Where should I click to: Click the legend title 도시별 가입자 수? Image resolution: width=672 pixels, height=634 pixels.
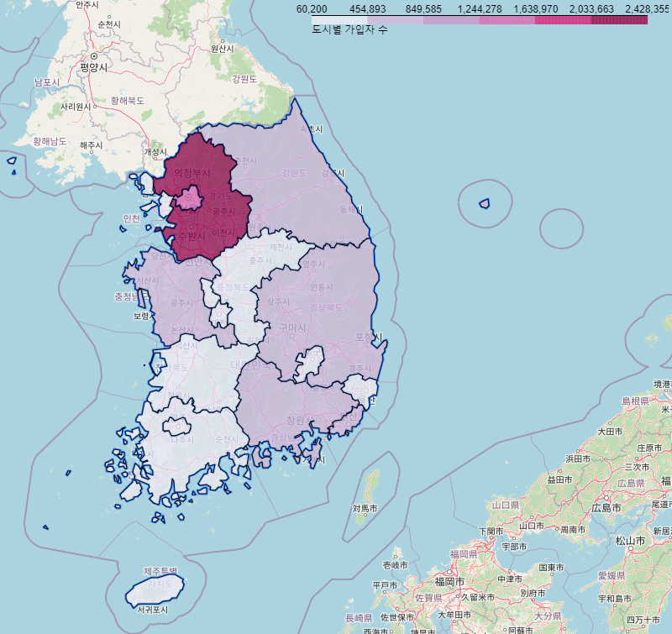pos(349,29)
